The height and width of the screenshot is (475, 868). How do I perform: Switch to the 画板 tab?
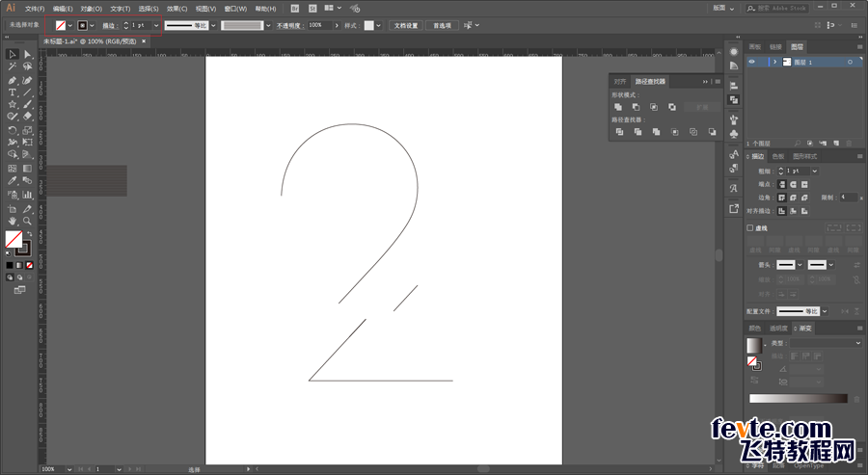pyautogui.click(x=754, y=47)
